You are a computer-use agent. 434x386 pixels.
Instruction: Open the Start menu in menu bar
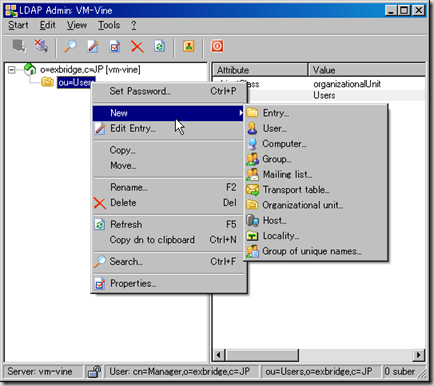(18, 25)
